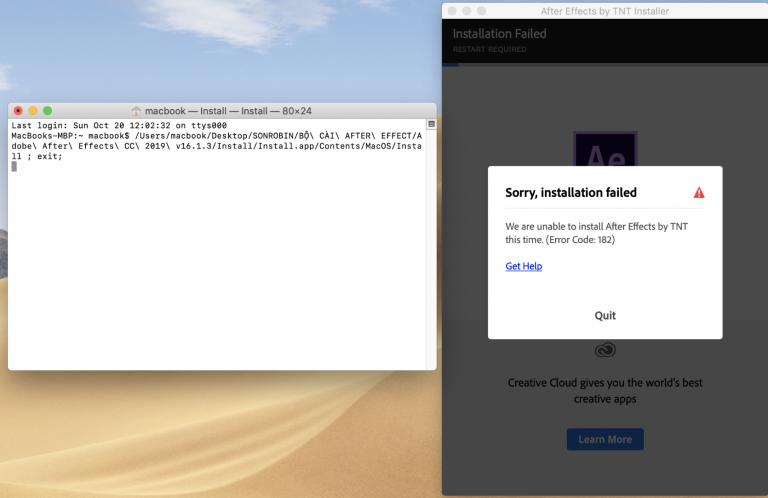Image resolution: width=768 pixels, height=498 pixels.
Task: Click the 'After Effects by TNT Installer' window title
Action: pyautogui.click(x=604, y=11)
